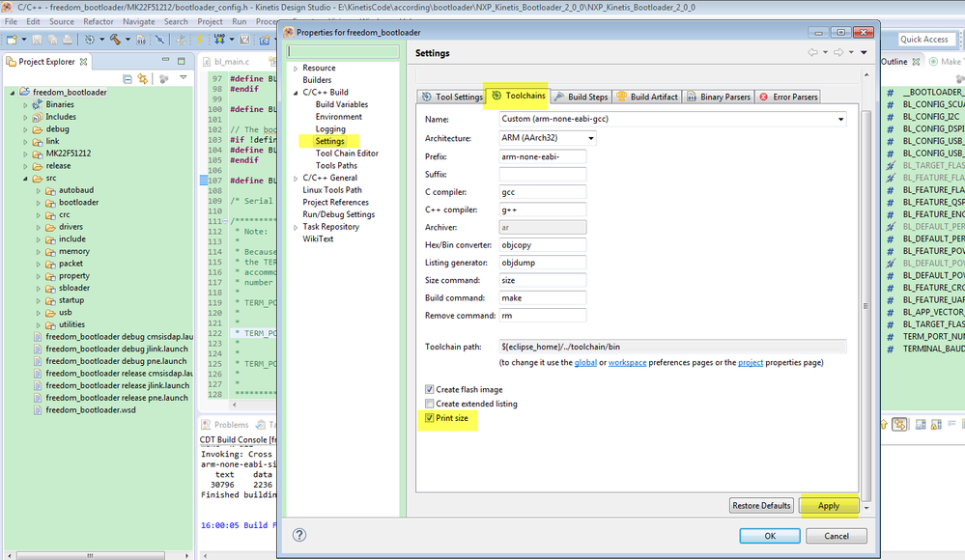
Task: Enable Create extended listing checkbox
Action: coord(430,404)
